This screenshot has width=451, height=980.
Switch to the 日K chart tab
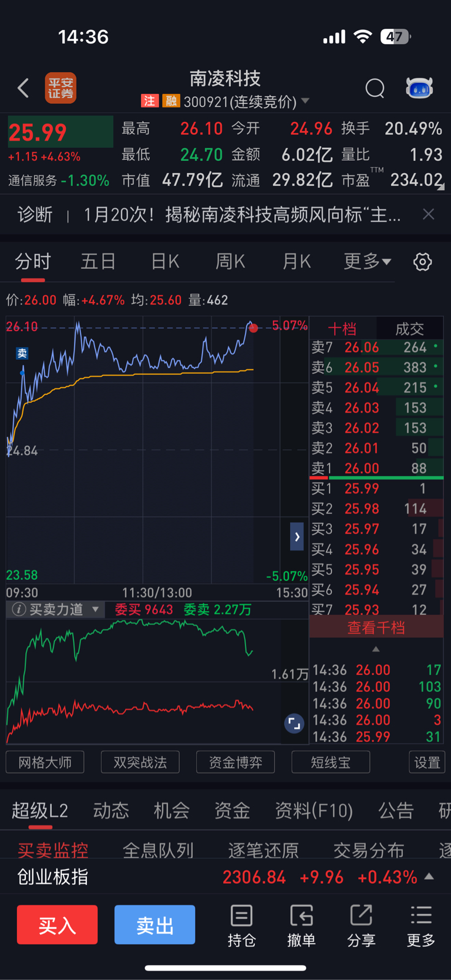pyautogui.click(x=165, y=261)
